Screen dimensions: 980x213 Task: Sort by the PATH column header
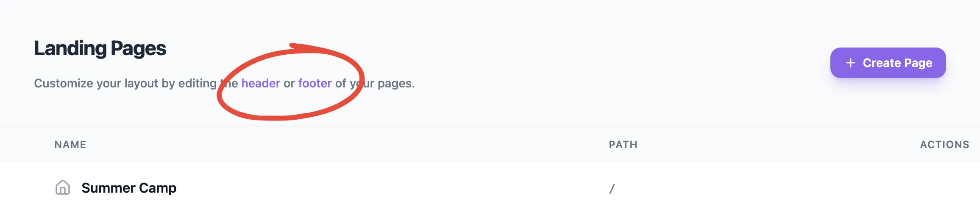click(623, 145)
